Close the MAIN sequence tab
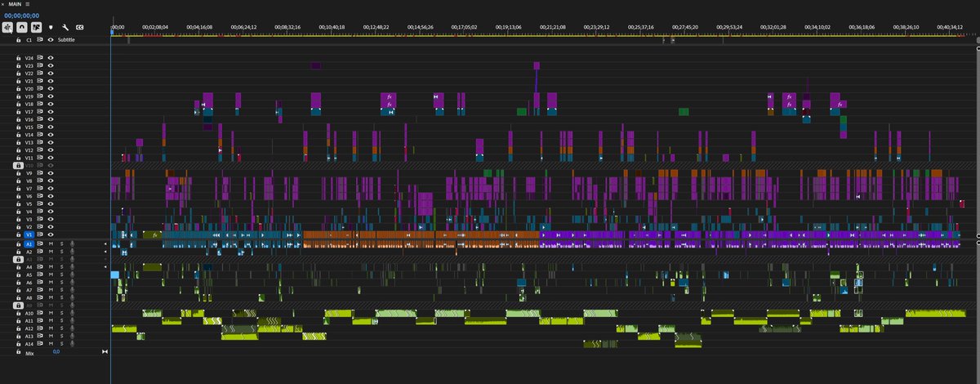980x384 pixels. click(x=2, y=4)
